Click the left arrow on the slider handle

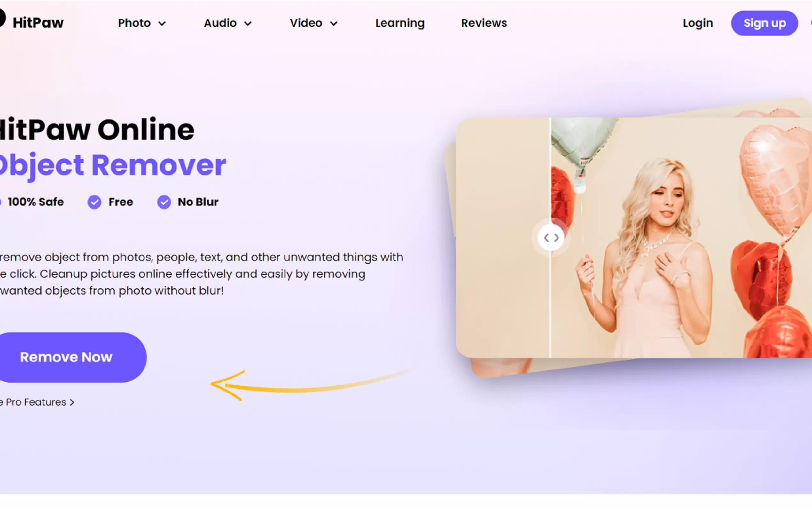(546, 238)
